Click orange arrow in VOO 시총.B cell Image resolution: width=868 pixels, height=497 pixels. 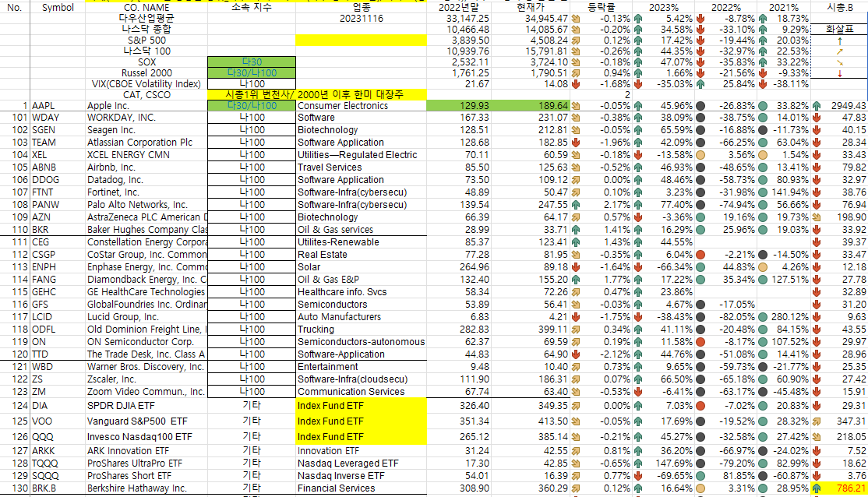(x=817, y=421)
